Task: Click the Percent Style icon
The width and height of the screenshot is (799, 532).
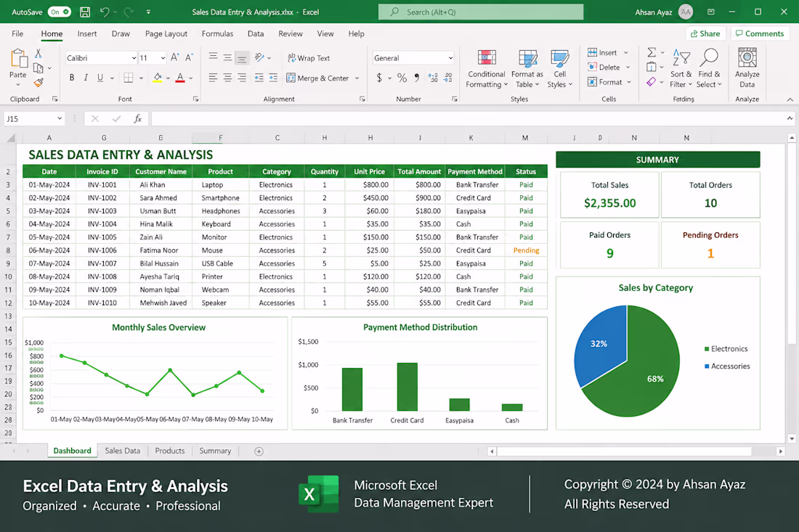Action: click(402, 78)
